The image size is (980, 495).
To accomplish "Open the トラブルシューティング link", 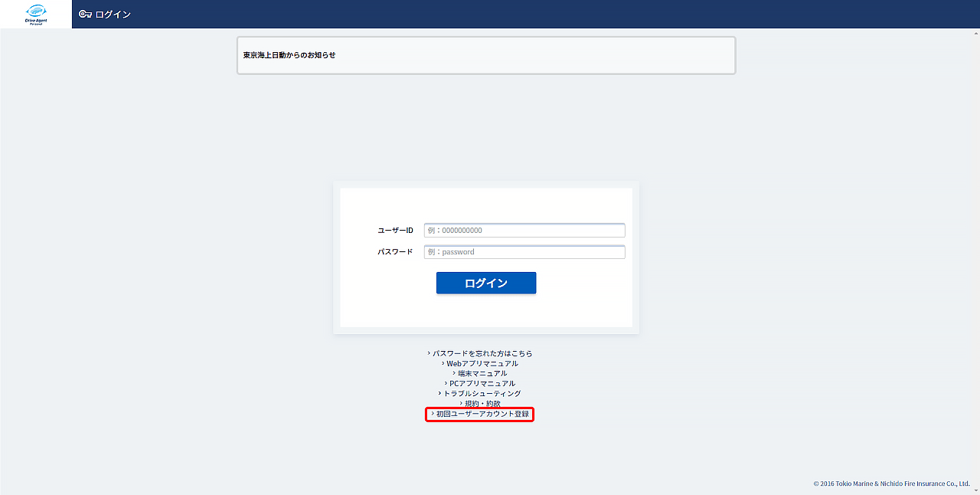I will 482,394.
